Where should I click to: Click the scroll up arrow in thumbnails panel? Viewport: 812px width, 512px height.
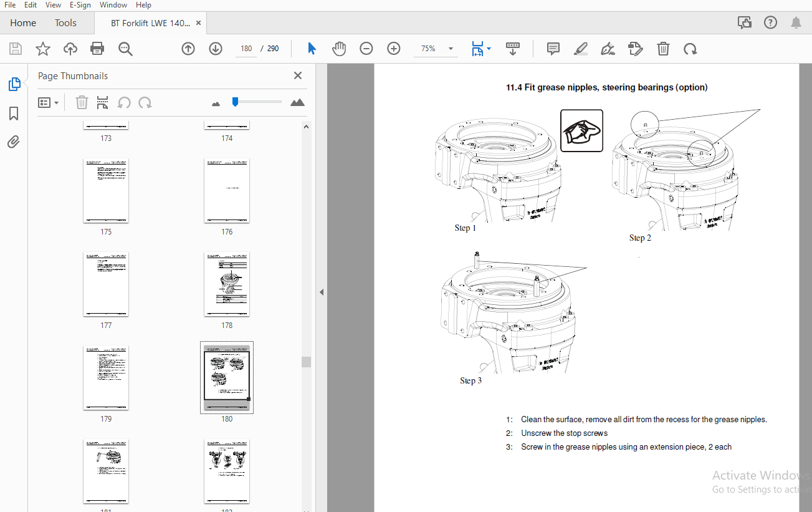[x=306, y=127]
